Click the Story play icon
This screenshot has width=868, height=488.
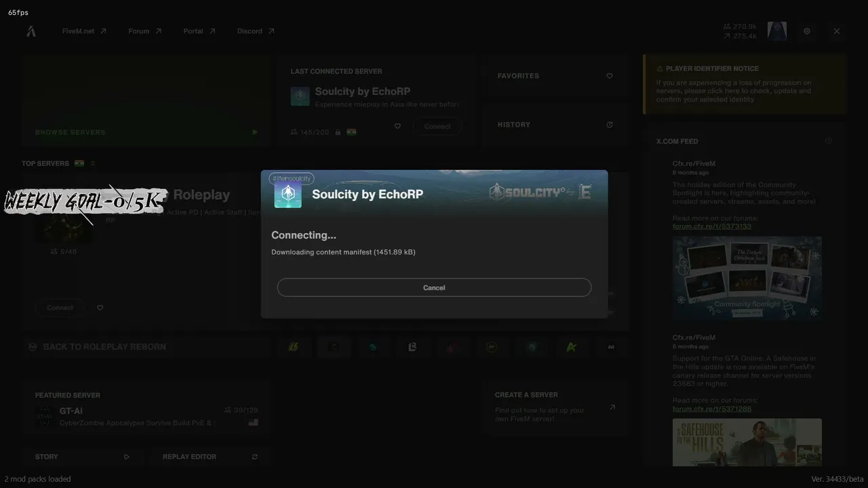(127, 457)
